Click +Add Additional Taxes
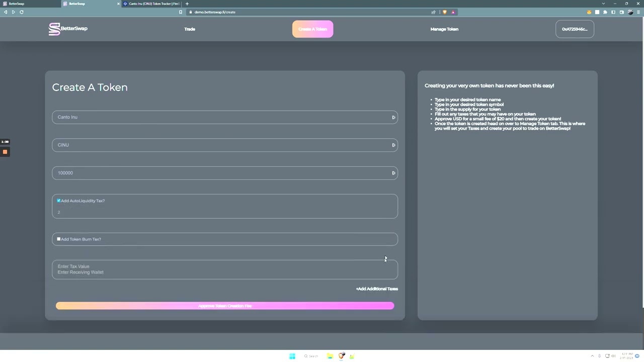 click(x=377, y=289)
